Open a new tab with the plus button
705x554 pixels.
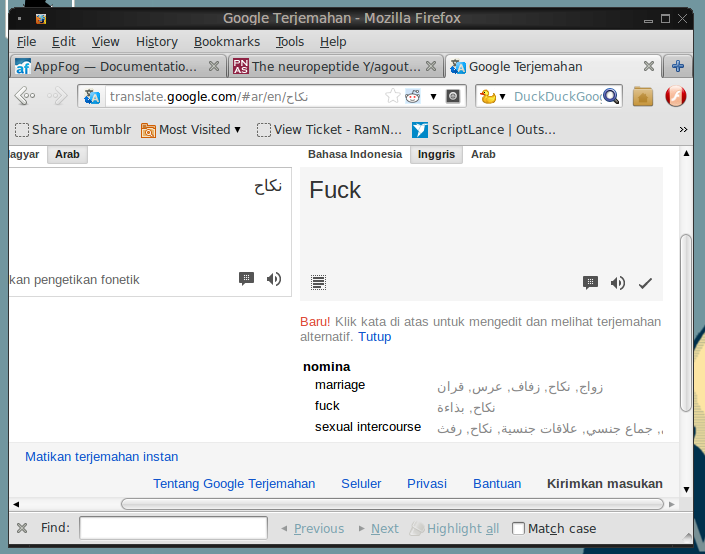coord(678,67)
